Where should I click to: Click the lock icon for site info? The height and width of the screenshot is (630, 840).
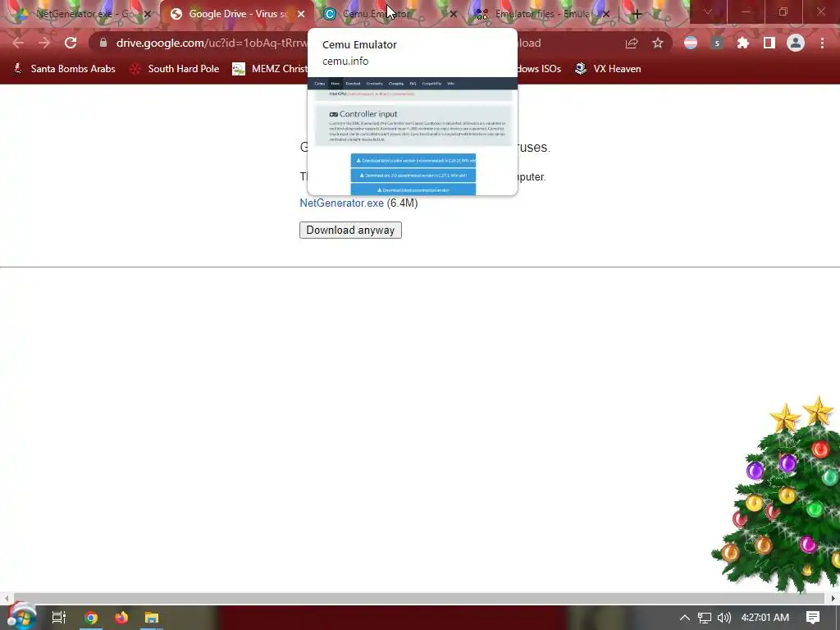click(103, 43)
